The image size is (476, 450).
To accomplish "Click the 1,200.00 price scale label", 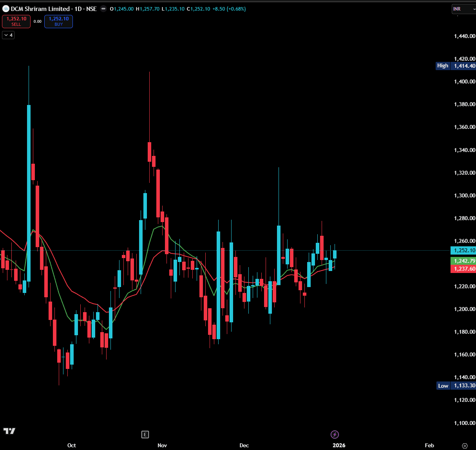I will coord(464,309).
